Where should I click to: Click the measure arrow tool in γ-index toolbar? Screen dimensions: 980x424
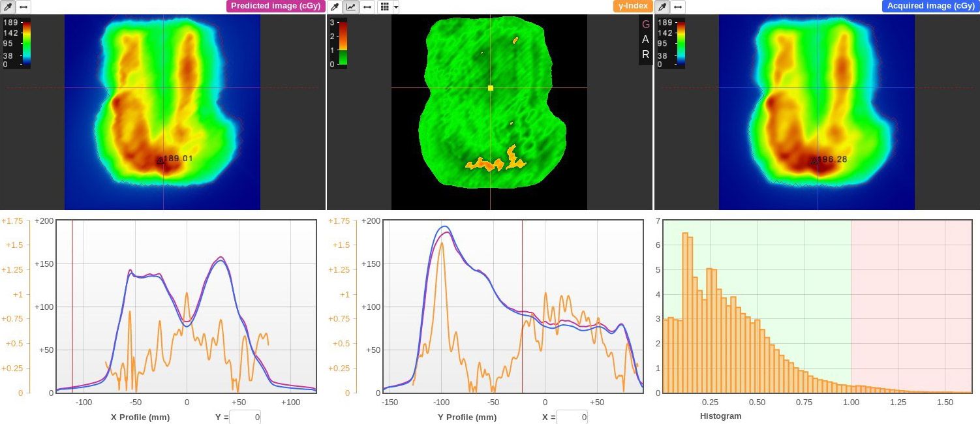368,7
